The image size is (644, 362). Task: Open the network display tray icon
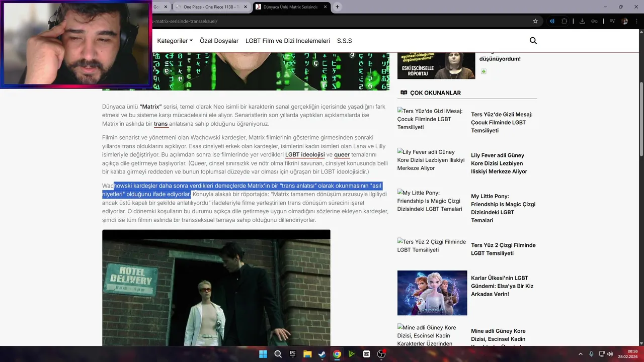[602, 354]
